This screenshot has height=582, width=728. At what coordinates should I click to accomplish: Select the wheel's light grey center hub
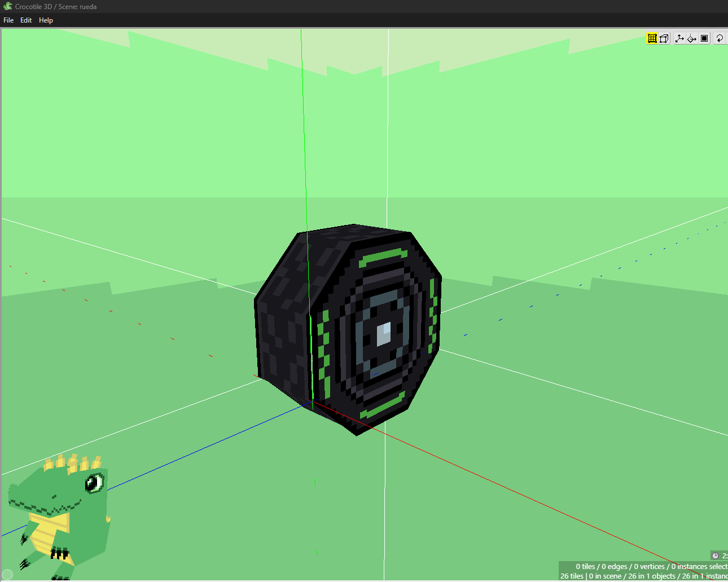pos(384,334)
